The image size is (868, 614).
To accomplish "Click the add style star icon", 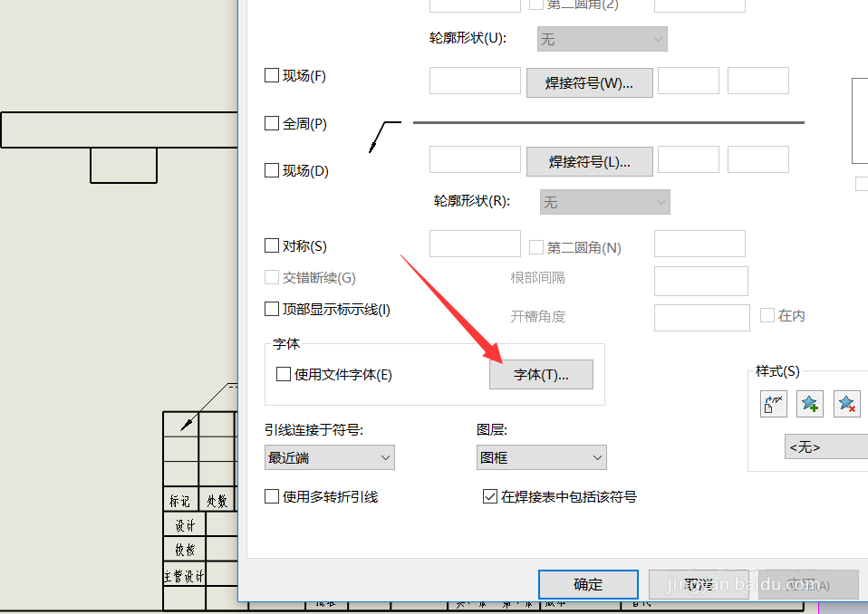I will pos(809,404).
